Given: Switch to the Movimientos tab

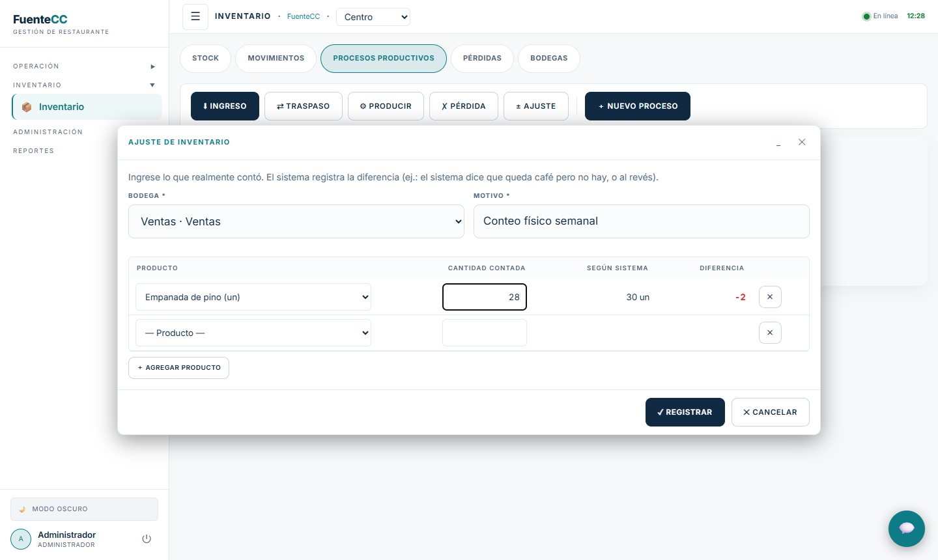Looking at the screenshot, I should [x=276, y=59].
